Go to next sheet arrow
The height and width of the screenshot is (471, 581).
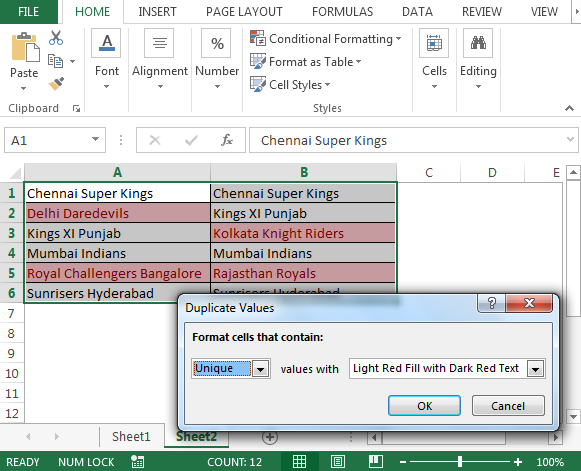point(56,437)
